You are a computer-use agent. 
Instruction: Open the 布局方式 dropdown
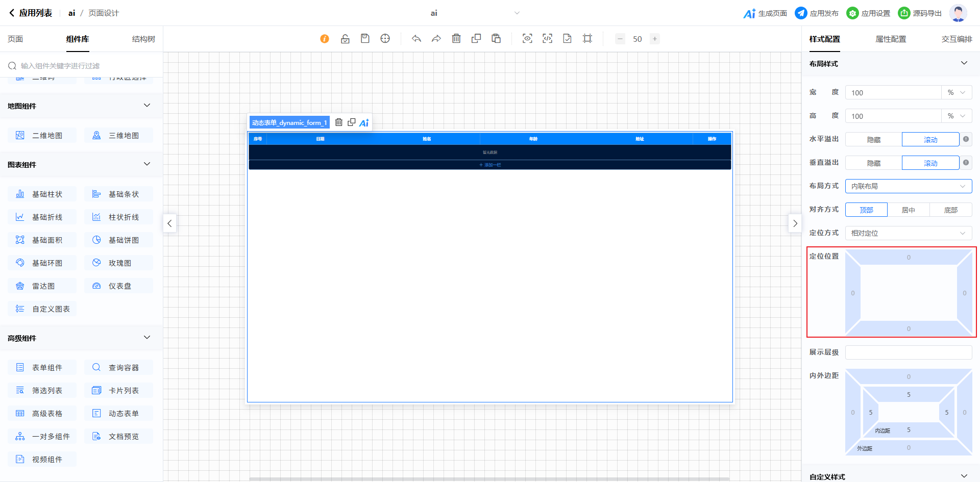click(908, 187)
